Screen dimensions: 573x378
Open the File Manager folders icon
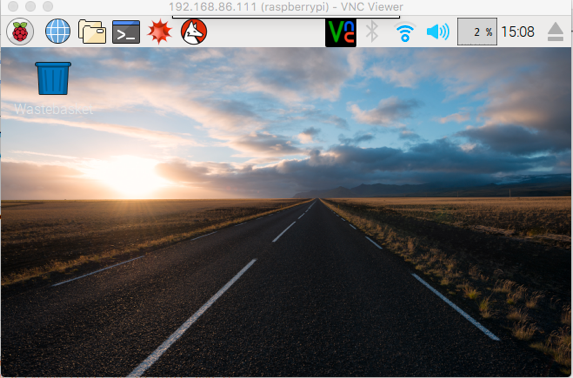tap(92, 32)
